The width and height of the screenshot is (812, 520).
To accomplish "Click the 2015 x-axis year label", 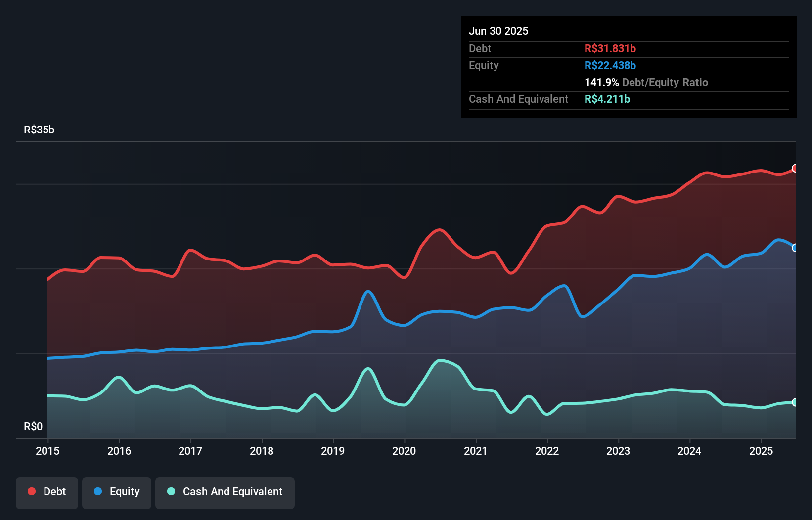I will (47, 451).
